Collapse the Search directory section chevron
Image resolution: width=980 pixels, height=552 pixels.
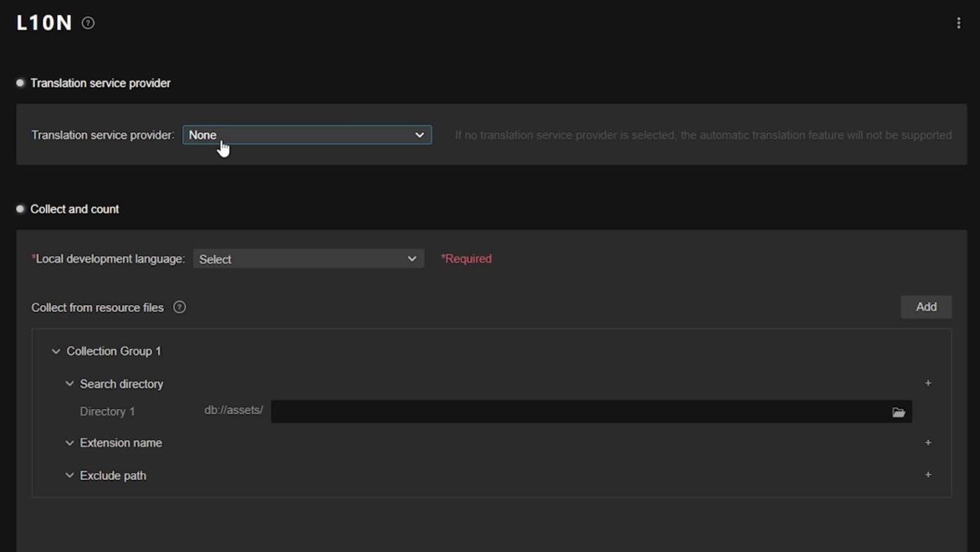tap(69, 384)
